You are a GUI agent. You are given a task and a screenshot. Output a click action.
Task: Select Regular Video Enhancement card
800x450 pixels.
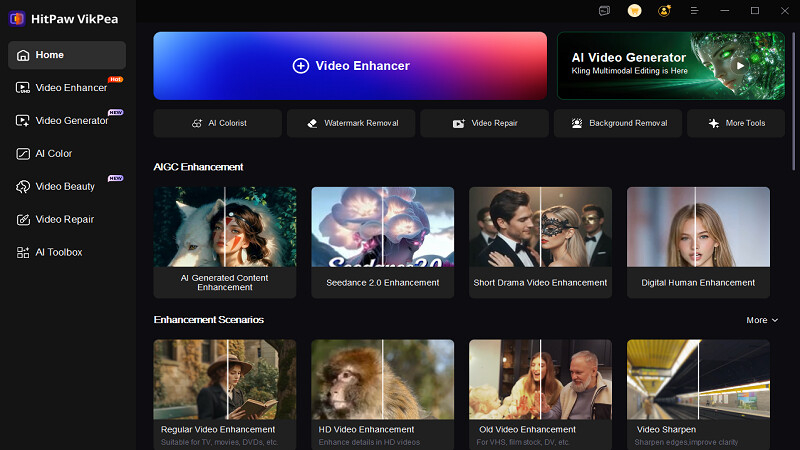225,394
